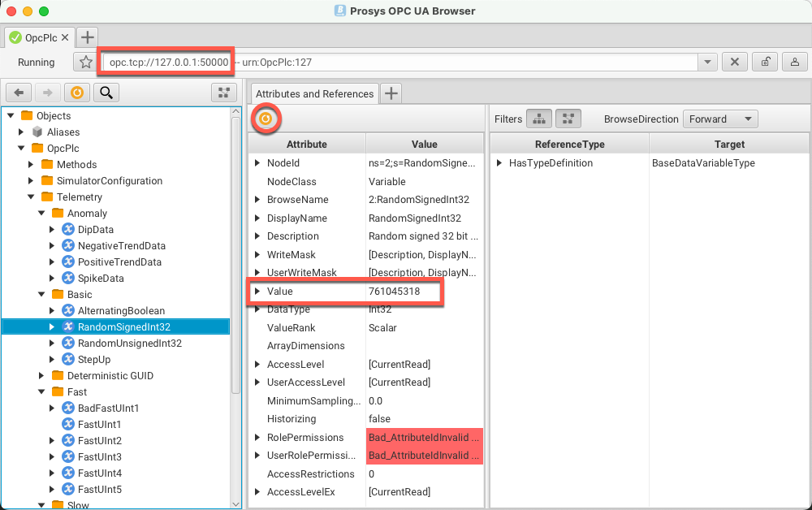This screenshot has height=510, width=812.
Task: Click the SpikeData variable node icon
Action: 68,278
